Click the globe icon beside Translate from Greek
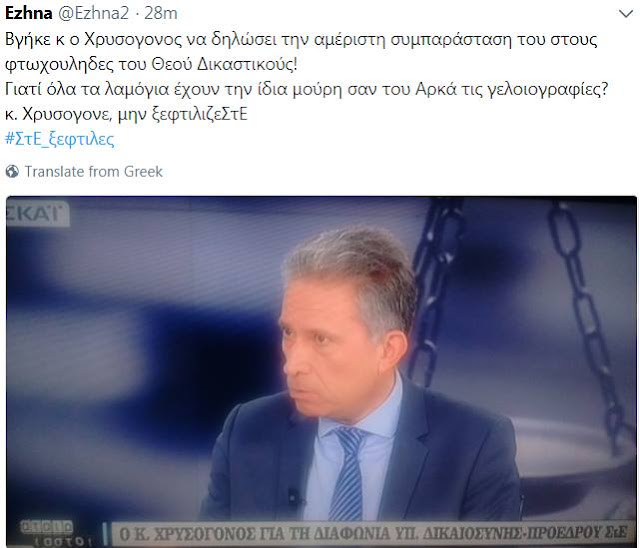This screenshot has width=640, height=548. click(12, 171)
